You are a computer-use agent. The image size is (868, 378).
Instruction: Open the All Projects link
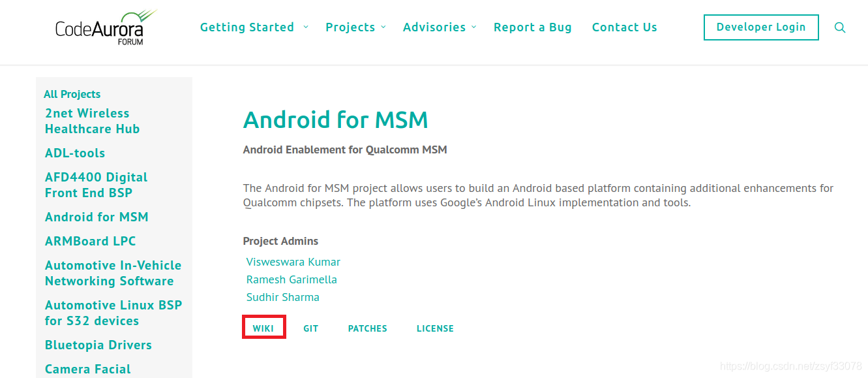click(72, 94)
